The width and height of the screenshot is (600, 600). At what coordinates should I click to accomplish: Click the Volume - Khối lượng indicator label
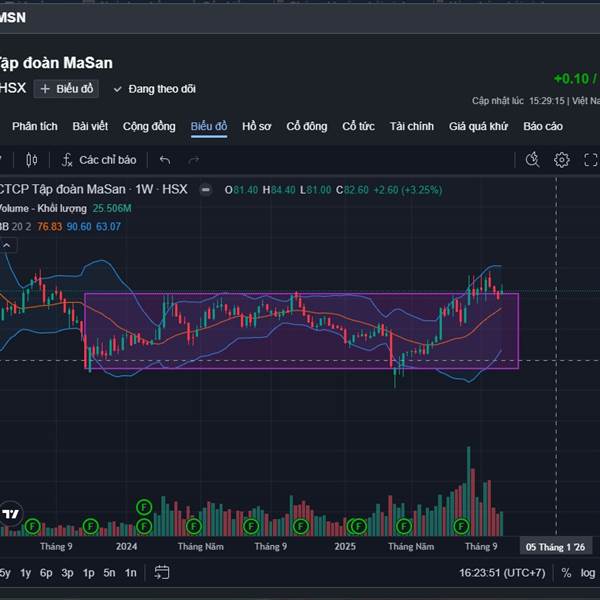pos(43,209)
